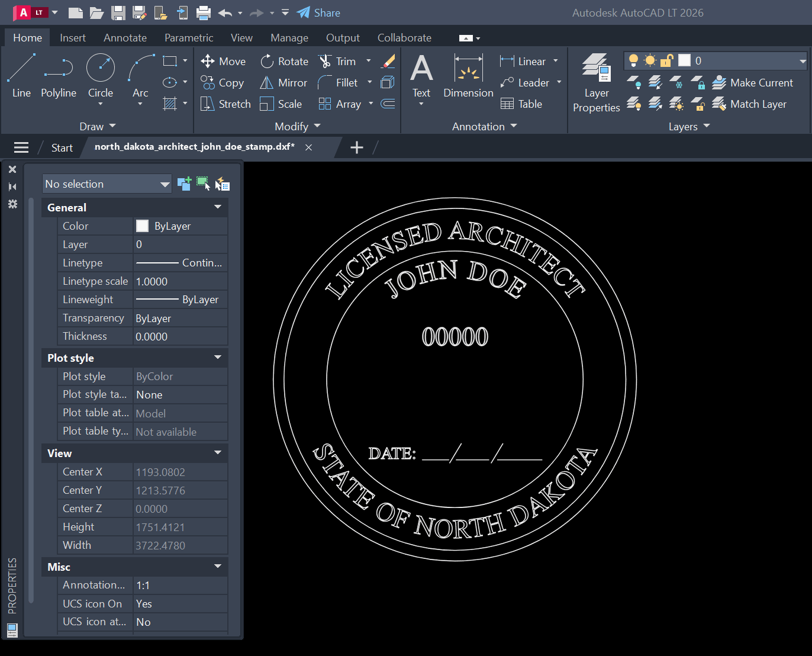Open the Circle tool dropdown arrow
This screenshot has width=812, height=656.
[x=101, y=104]
